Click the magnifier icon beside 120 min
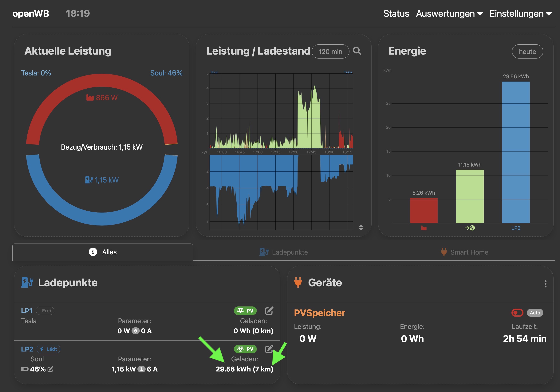This screenshot has height=392, width=560. click(357, 51)
